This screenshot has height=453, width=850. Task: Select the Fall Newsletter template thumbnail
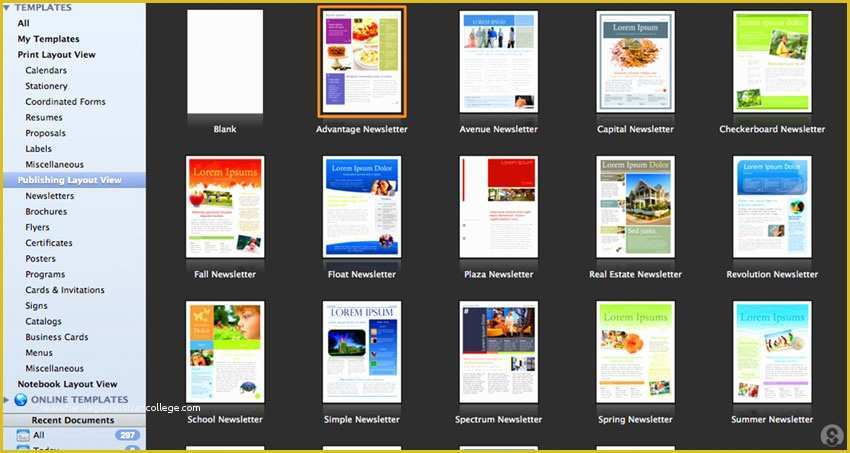pyautogui.click(x=225, y=207)
